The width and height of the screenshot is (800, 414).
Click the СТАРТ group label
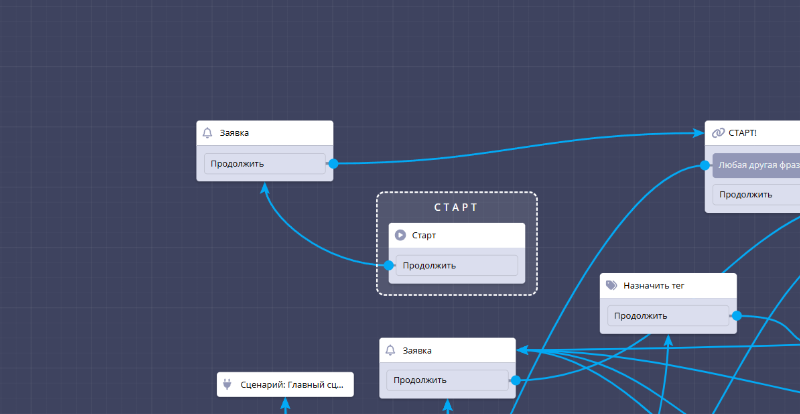(x=456, y=208)
